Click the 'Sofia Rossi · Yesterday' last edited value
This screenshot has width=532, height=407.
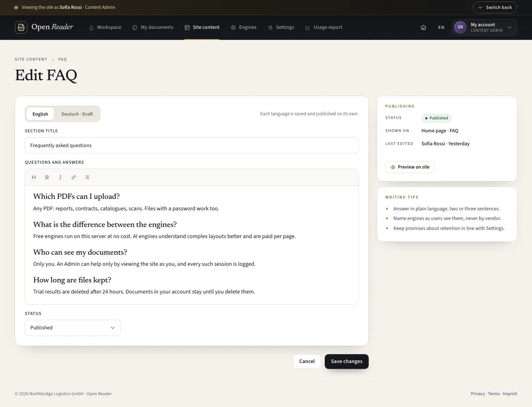446,143
